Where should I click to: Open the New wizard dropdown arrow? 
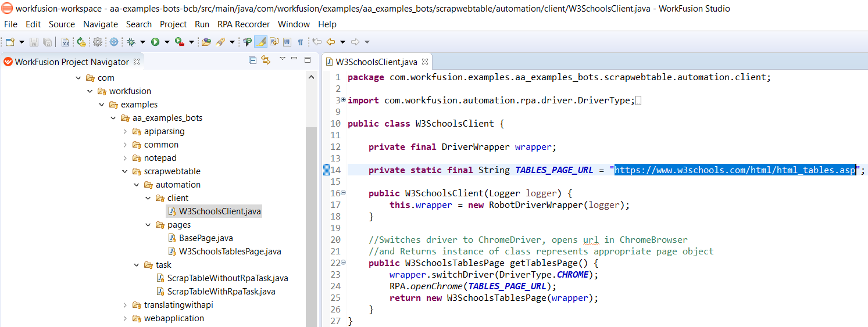(22, 42)
